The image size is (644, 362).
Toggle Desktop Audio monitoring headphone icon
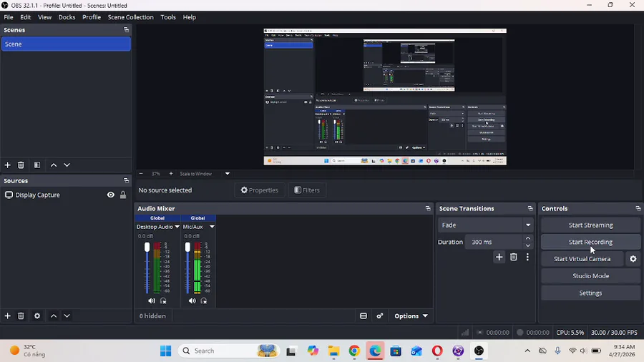(163, 301)
